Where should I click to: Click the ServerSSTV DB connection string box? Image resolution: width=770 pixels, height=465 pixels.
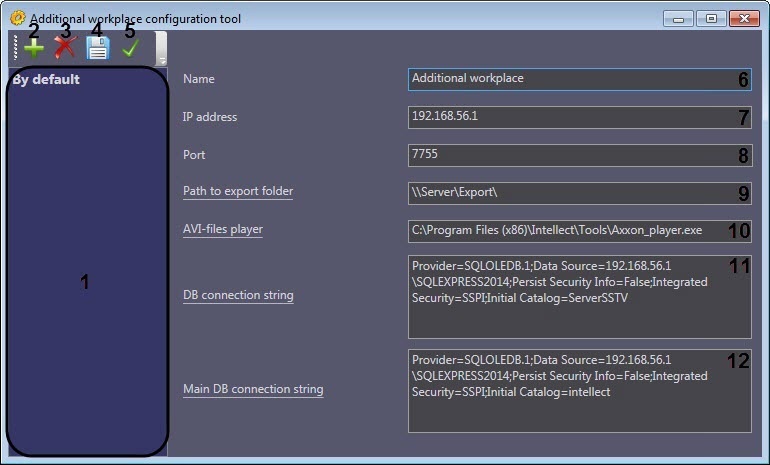(x=570, y=296)
